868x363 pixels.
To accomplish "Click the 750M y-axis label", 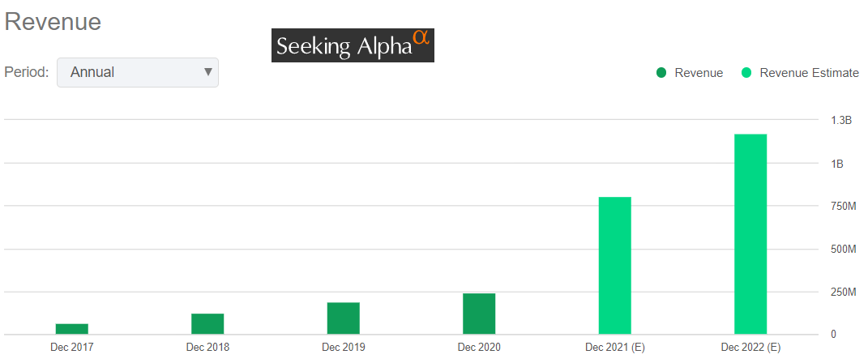I will (843, 207).
